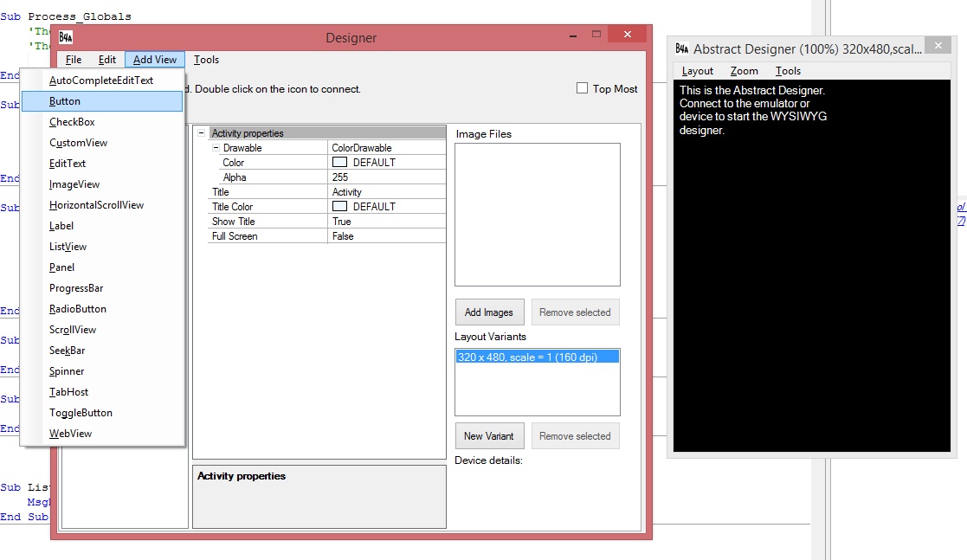Add a Button view from menu
The width and height of the screenshot is (967, 560).
click(102, 101)
